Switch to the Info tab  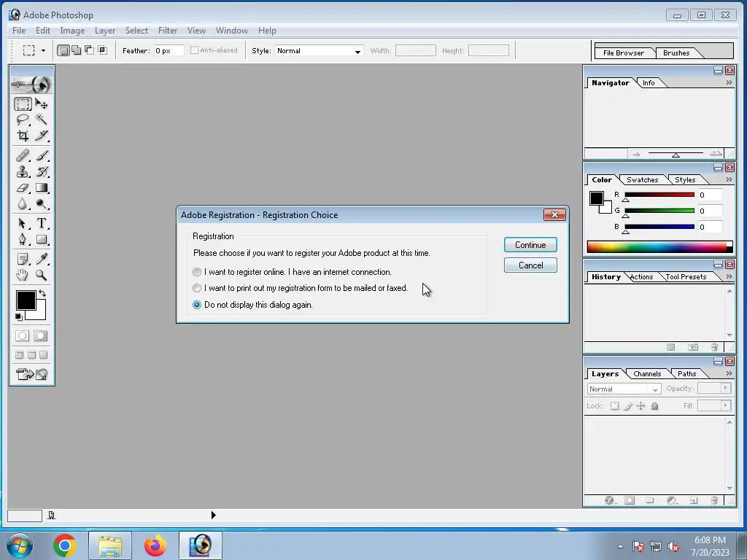point(649,83)
